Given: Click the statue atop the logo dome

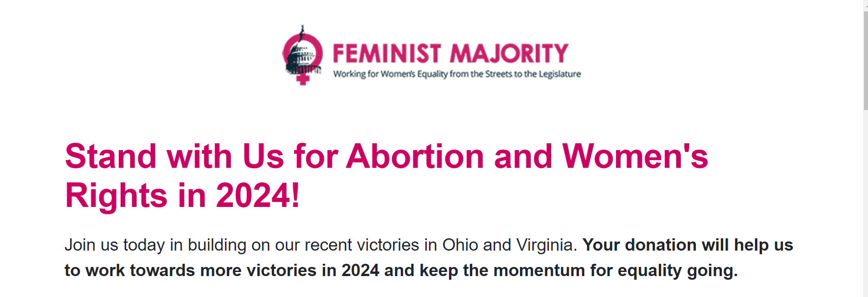Looking at the screenshot, I should point(302,31).
